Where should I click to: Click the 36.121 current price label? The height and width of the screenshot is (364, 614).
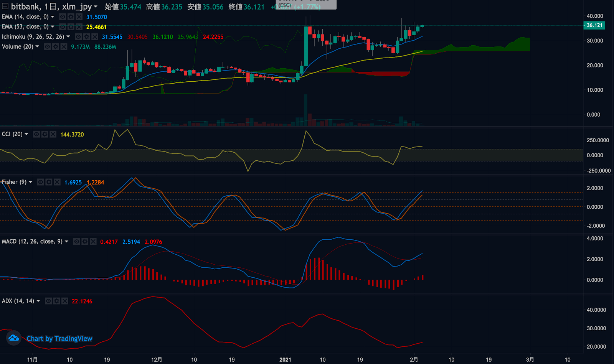point(594,25)
